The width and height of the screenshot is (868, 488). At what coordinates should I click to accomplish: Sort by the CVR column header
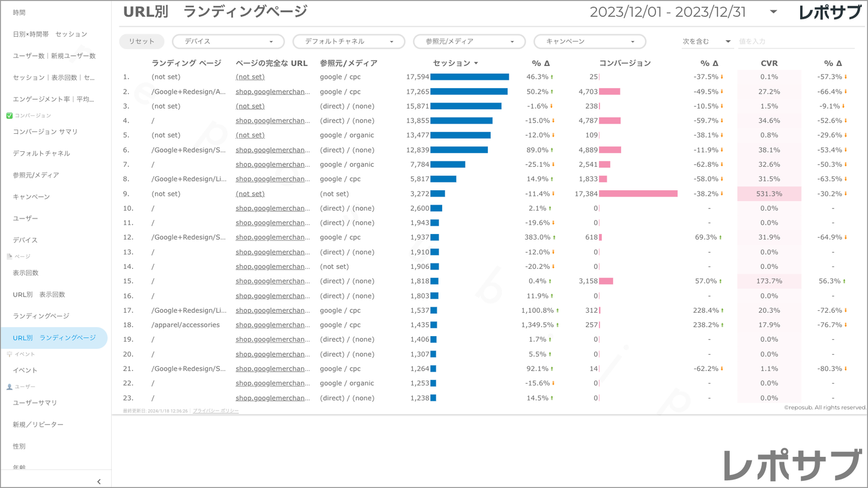point(769,63)
